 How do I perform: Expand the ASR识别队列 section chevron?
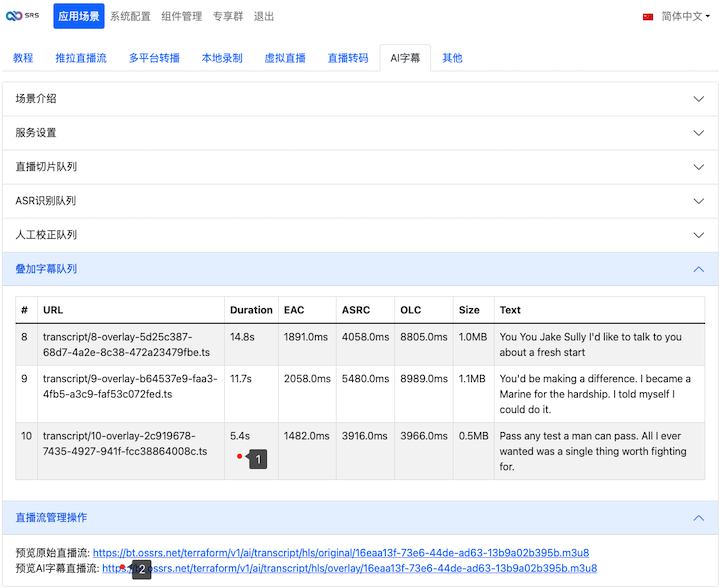pyautogui.click(x=699, y=201)
